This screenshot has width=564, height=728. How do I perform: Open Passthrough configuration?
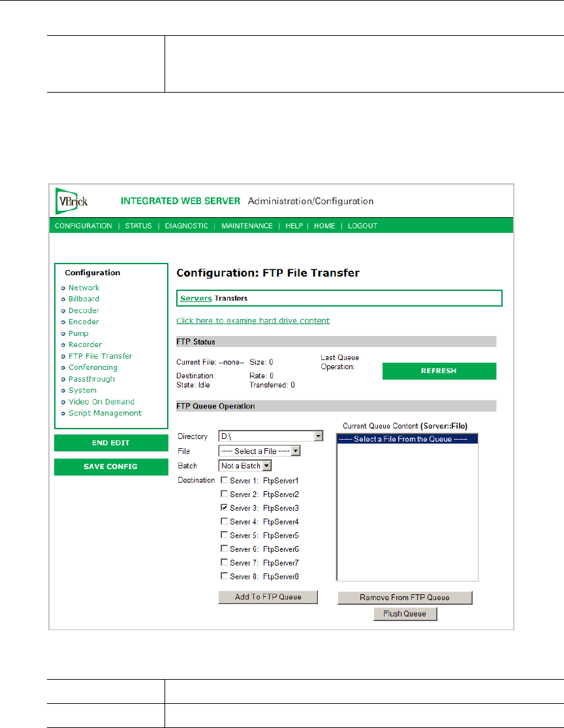tap(91, 379)
